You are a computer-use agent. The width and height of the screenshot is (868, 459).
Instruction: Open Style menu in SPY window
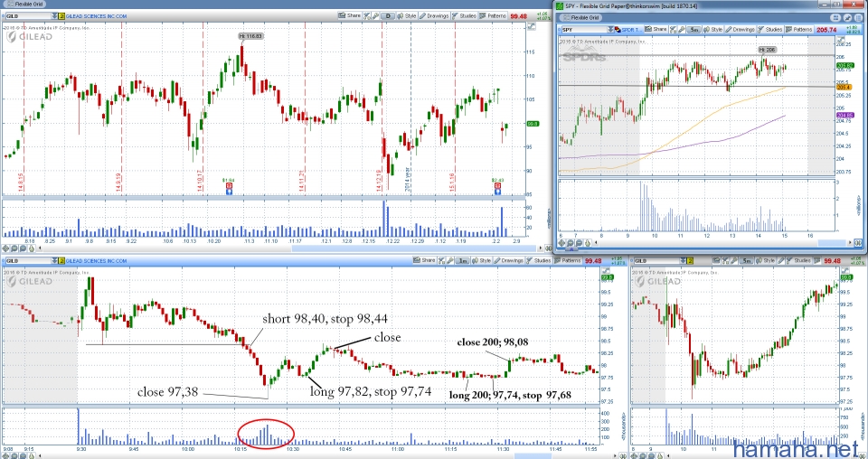tap(713, 29)
